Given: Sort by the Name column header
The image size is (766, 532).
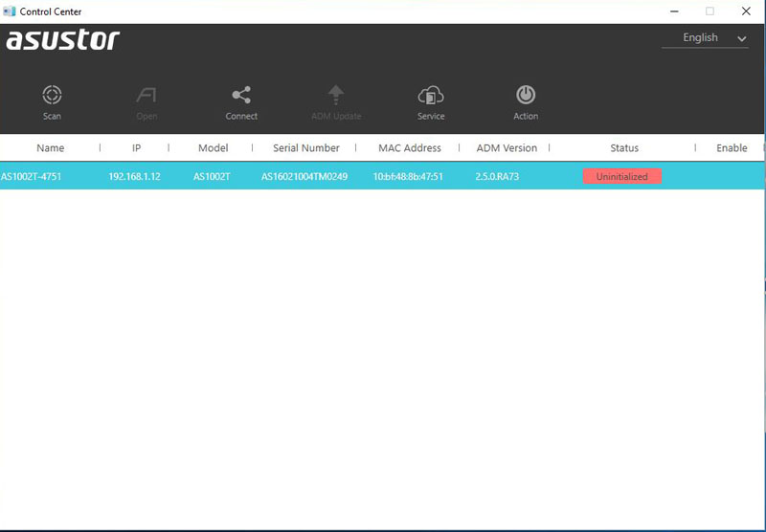Looking at the screenshot, I should pos(51,148).
